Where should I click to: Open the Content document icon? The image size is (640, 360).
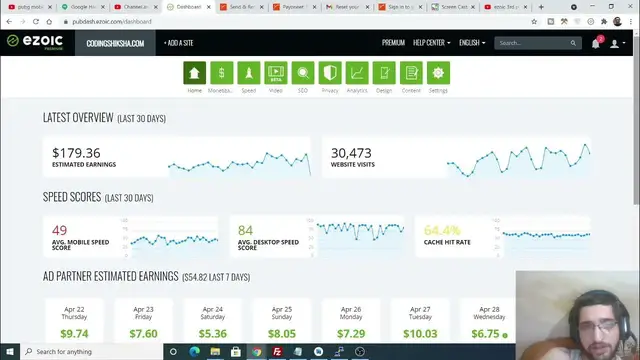pos(411,73)
